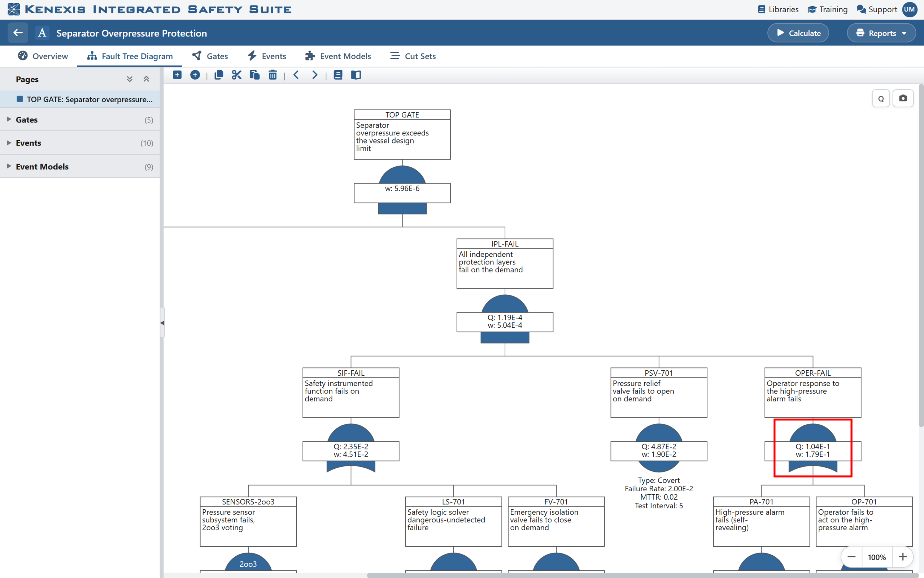Click the 'Type: Covert' text
The width and height of the screenshot is (924, 578).
point(659,480)
